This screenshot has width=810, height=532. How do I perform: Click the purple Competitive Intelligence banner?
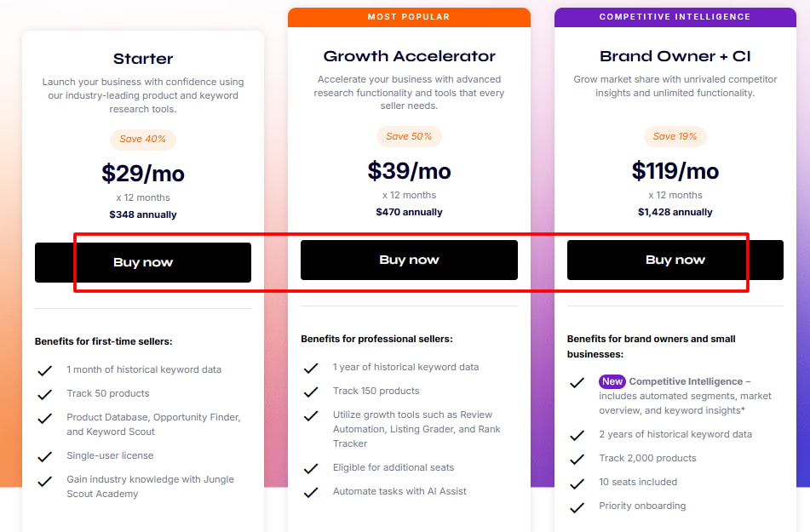(x=675, y=17)
